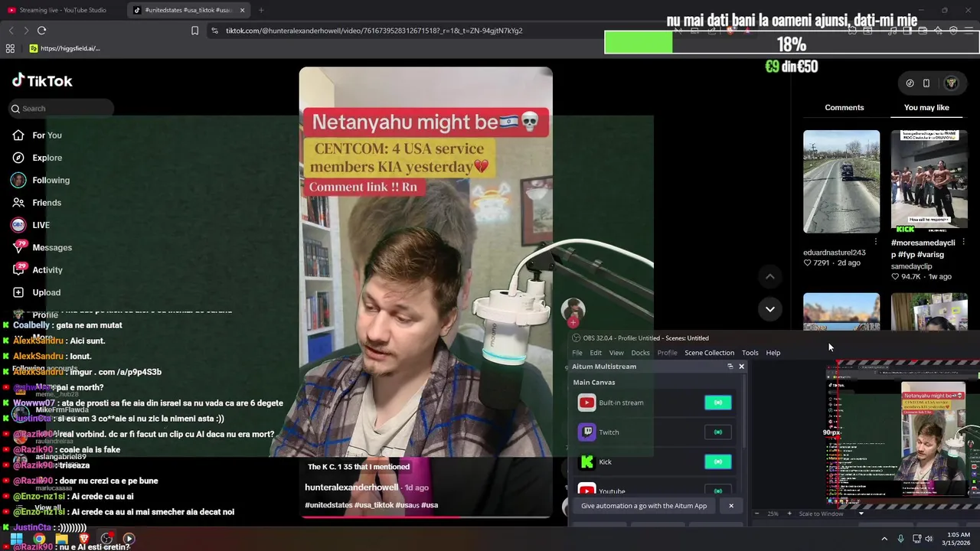Open OBS Docks menu
This screenshot has height=551, width=980.
(640, 353)
